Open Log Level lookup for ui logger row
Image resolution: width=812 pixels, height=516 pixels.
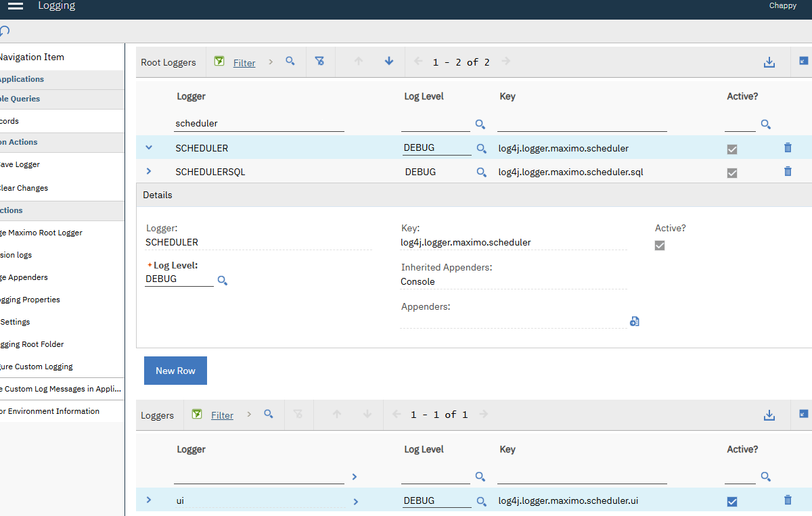(482, 502)
